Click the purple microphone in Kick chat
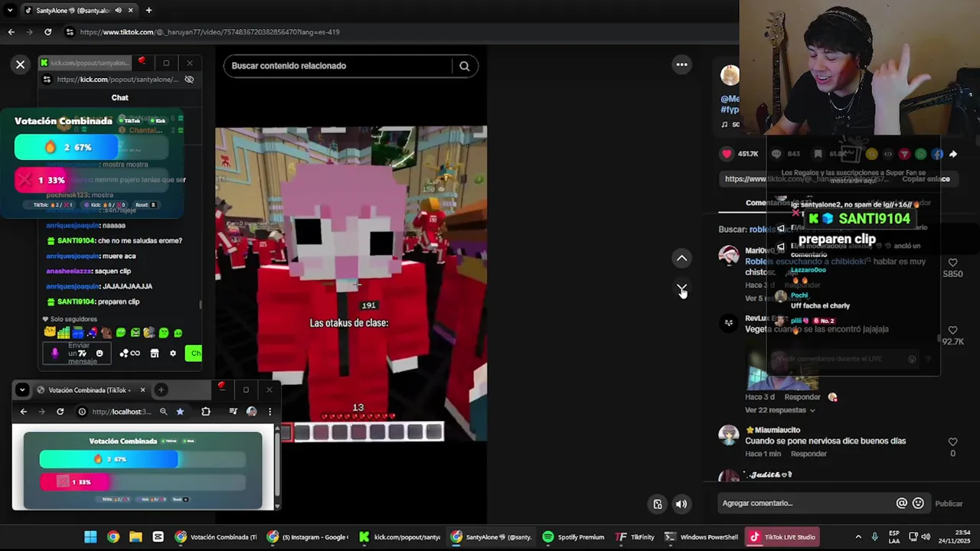The height and width of the screenshot is (551, 980). pyautogui.click(x=54, y=354)
